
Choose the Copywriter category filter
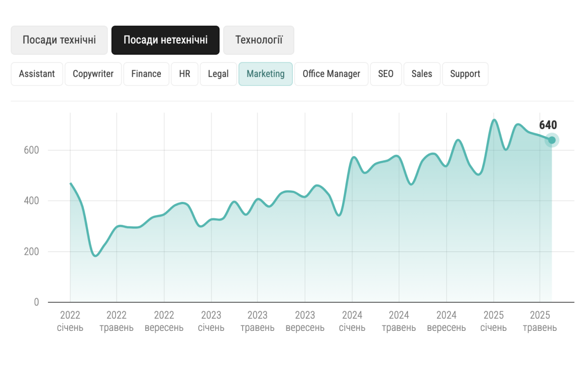pyautogui.click(x=93, y=74)
